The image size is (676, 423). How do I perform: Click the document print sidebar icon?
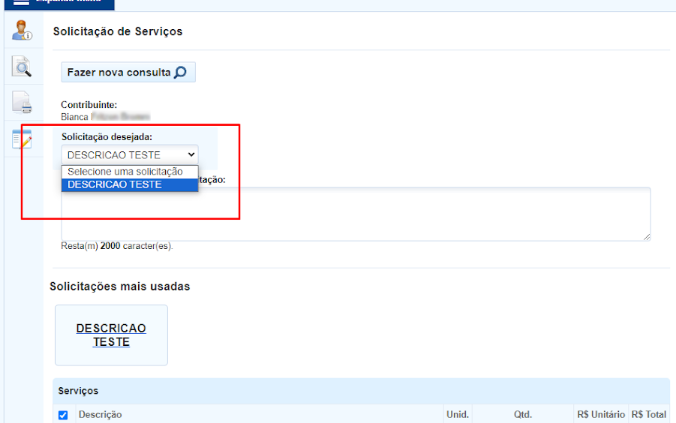[x=21, y=102]
